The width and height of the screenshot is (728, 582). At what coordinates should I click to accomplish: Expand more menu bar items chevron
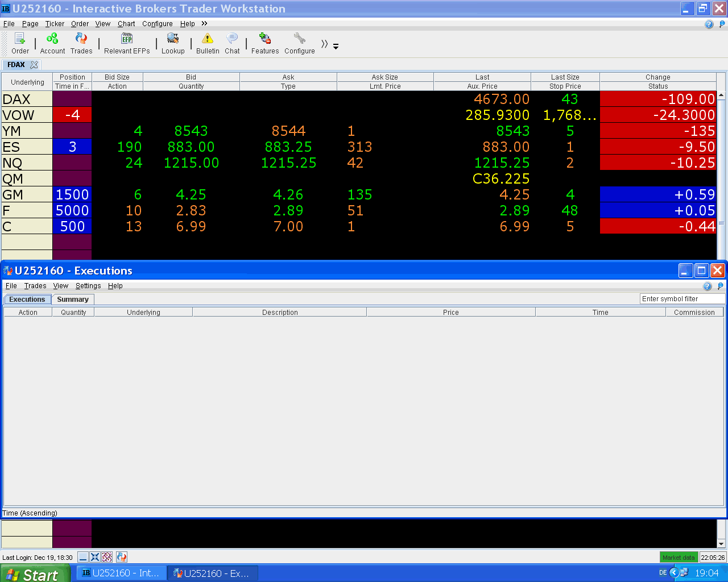204,23
